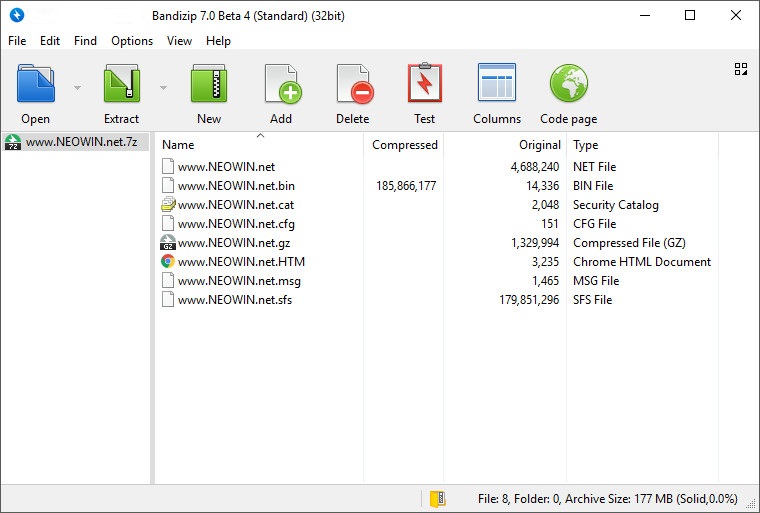Viewport: 760px width, 513px height.
Task: Click the Chrome icon of .HTM file
Action: coord(168,261)
